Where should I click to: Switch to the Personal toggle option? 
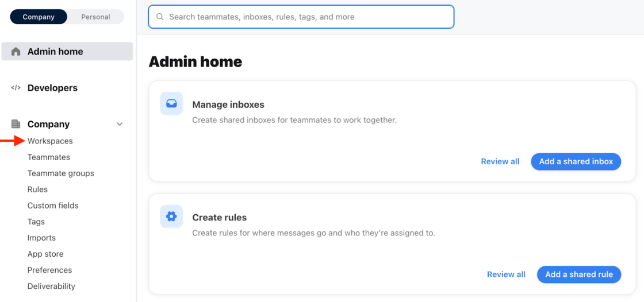click(95, 17)
